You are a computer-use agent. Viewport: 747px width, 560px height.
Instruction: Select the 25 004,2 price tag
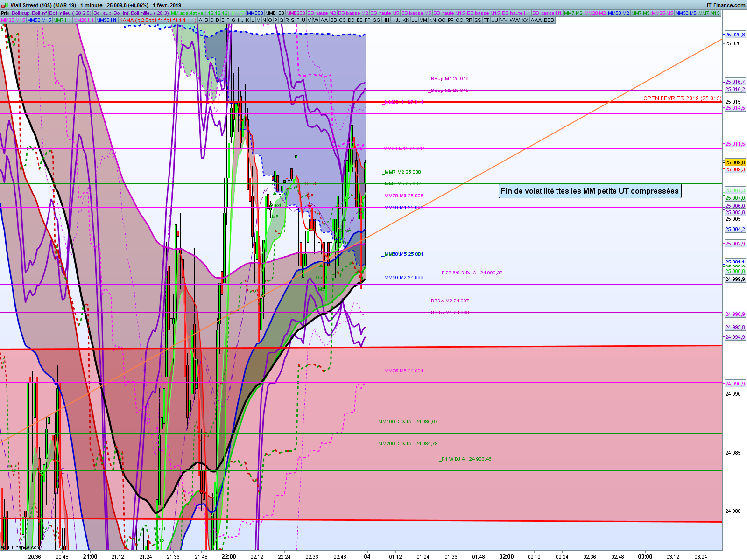[735, 229]
